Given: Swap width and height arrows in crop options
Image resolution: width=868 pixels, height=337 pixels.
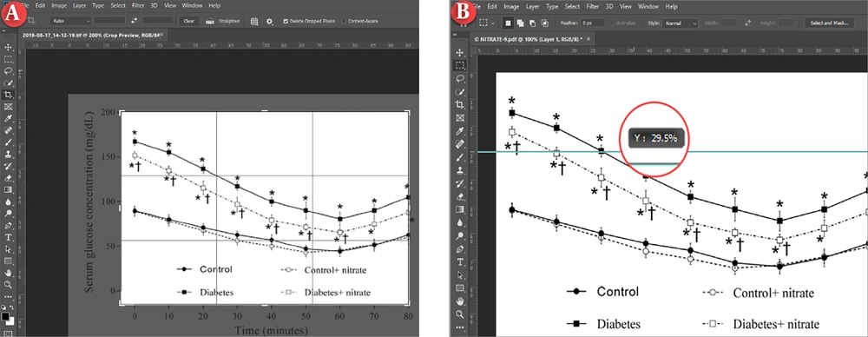Looking at the screenshot, I should tap(134, 21).
